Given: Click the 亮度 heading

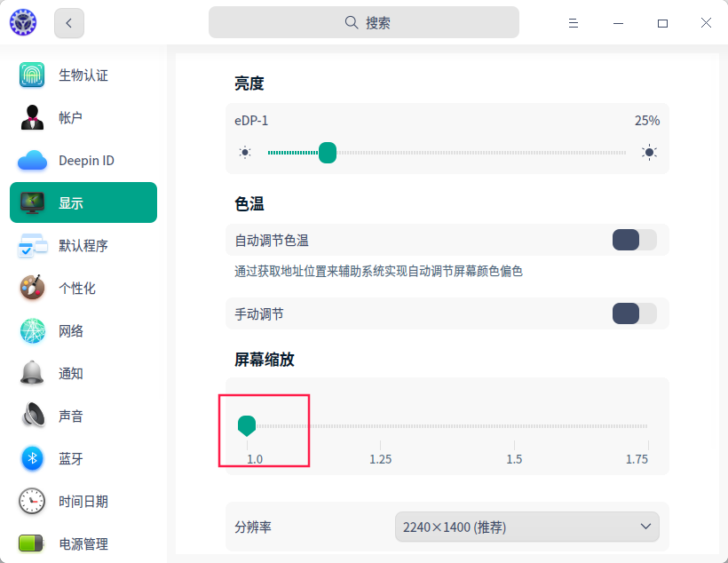Looking at the screenshot, I should 249,83.
